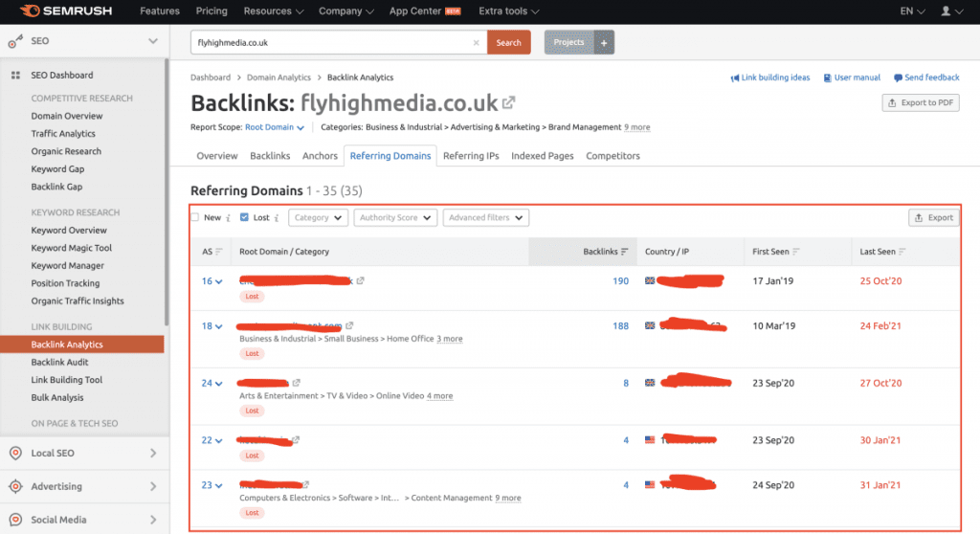Click the plus icon next to Projects
Image resolution: width=980 pixels, height=534 pixels.
[604, 42]
